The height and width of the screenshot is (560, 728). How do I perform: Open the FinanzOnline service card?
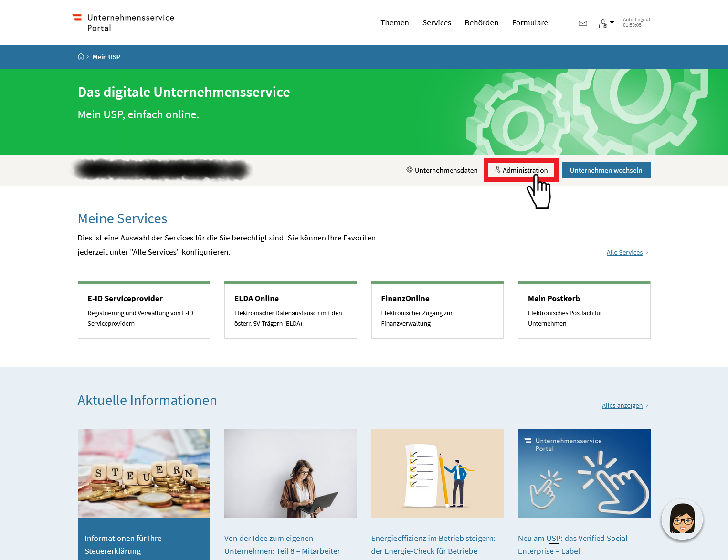click(437, 310)
